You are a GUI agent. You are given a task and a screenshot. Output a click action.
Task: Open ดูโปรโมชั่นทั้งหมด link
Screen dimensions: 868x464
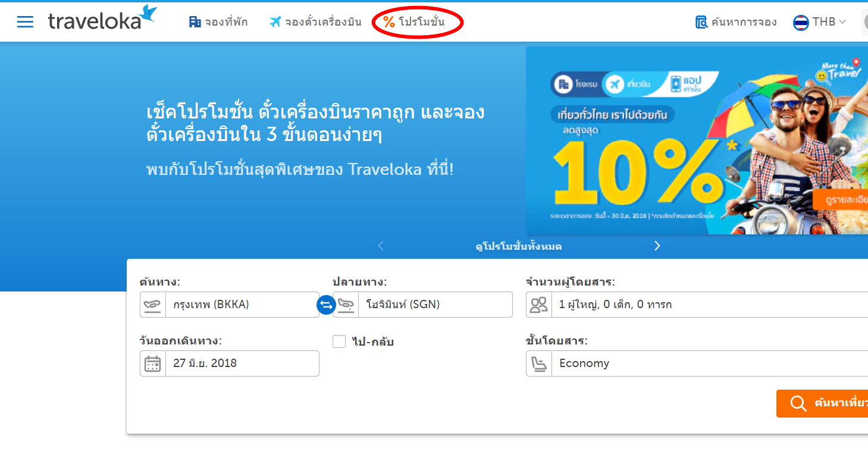pos(519,246)
